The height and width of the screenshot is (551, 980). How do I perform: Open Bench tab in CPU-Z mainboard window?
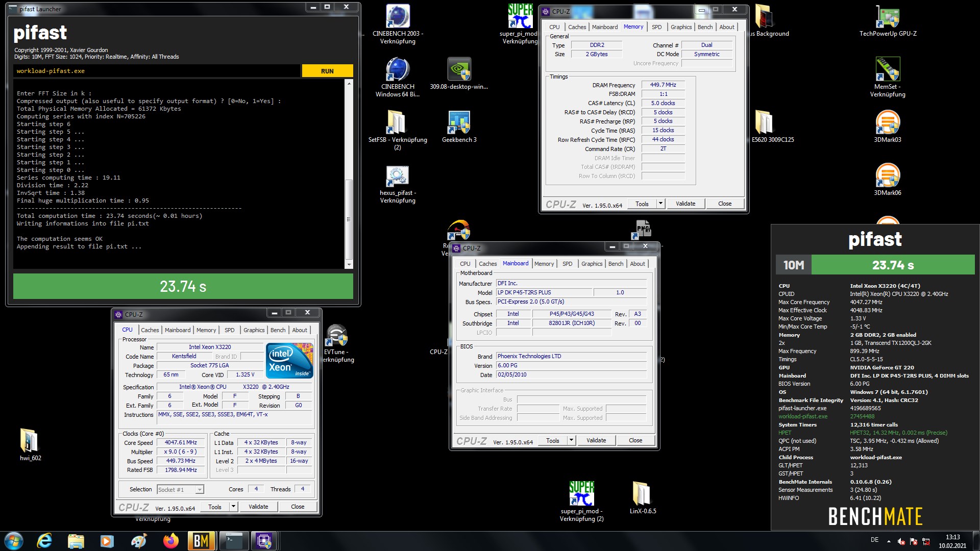(616, 264)
